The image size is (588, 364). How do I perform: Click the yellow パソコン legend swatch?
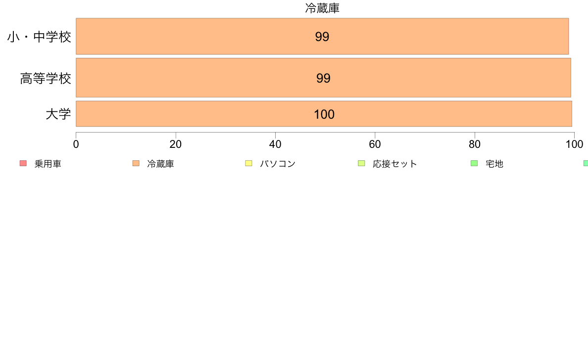(x=248, y=163)
